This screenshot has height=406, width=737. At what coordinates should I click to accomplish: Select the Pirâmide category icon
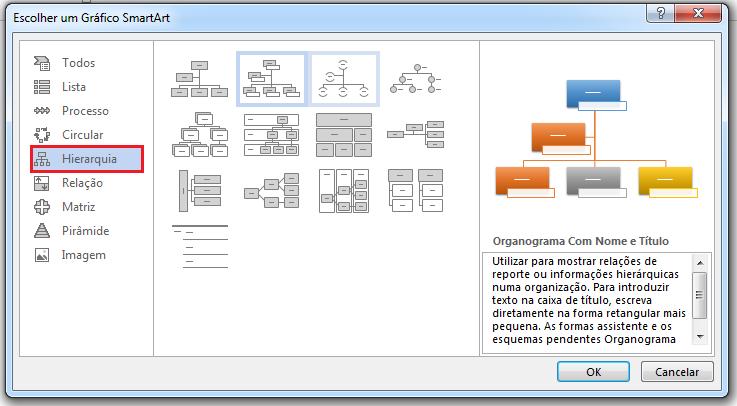point(42,231)
